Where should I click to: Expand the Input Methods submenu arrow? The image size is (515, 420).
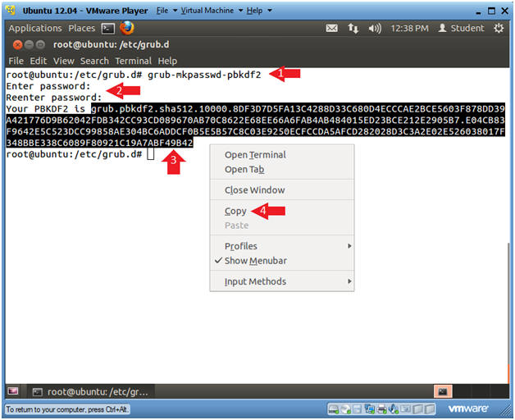pos(349,281)
